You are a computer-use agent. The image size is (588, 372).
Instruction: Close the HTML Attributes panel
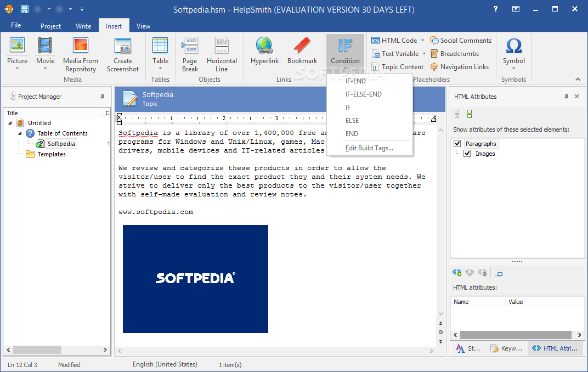576,97
